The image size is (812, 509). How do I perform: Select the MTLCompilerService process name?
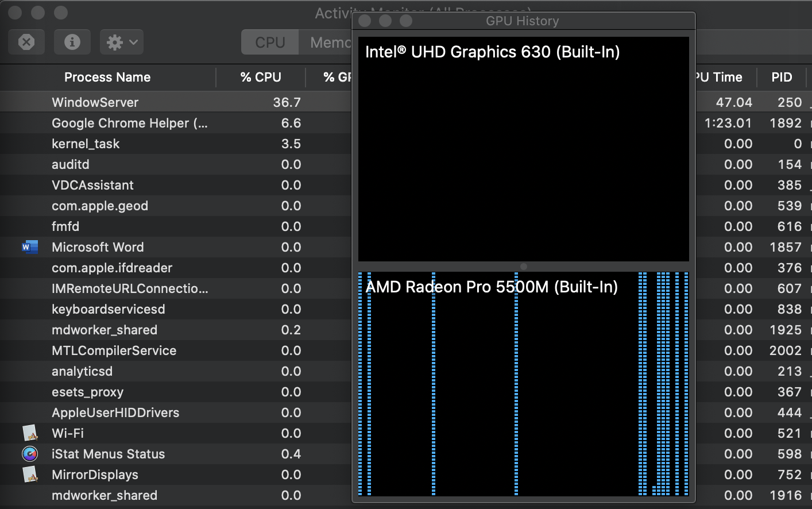(x=114, y=350)
